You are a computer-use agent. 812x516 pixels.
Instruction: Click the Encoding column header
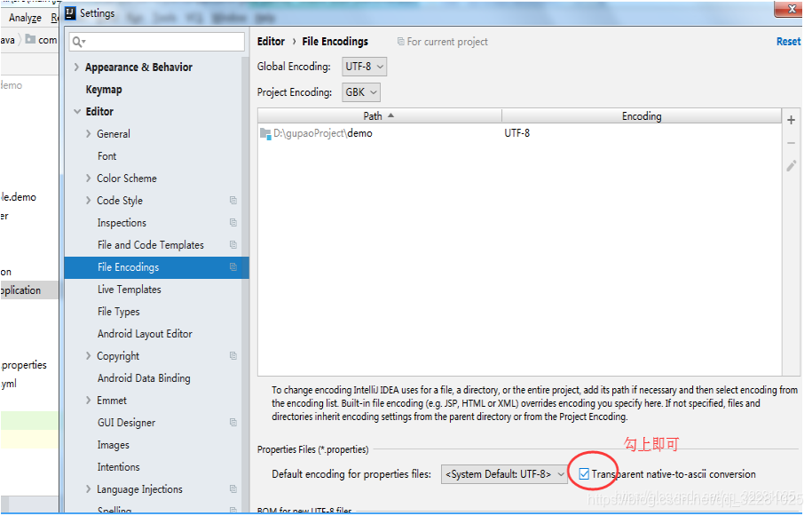(642, 115)
